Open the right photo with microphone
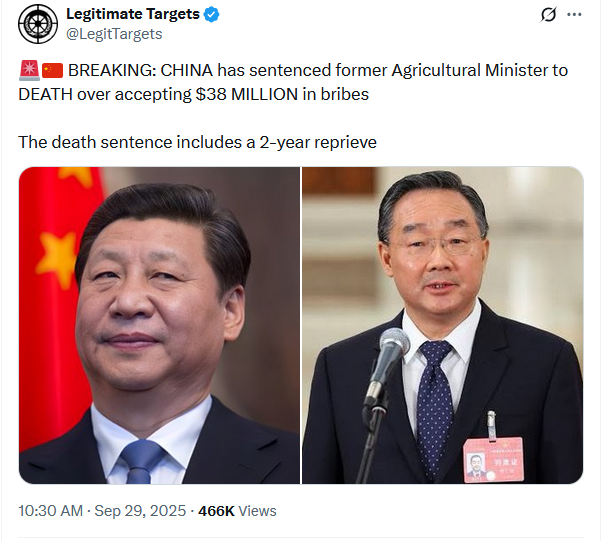The image size is (607, 541). click(x=442, y=325)
